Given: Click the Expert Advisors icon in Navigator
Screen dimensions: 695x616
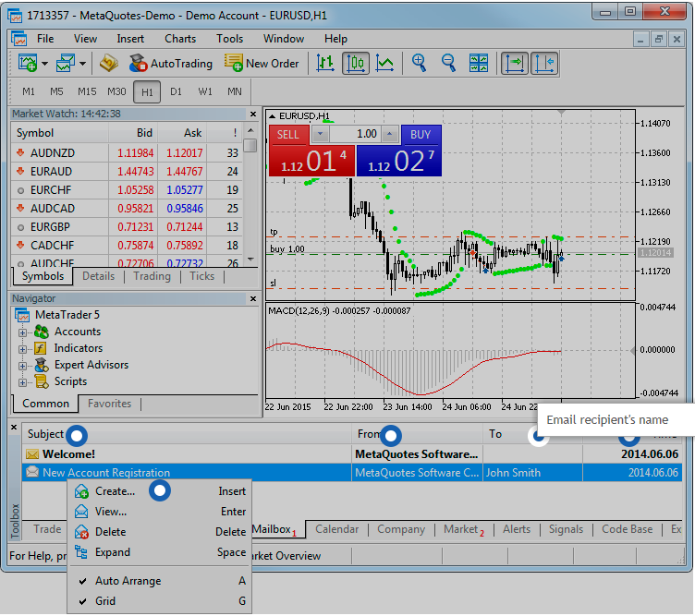Looking at the screenshot, I should coord(42,365).
